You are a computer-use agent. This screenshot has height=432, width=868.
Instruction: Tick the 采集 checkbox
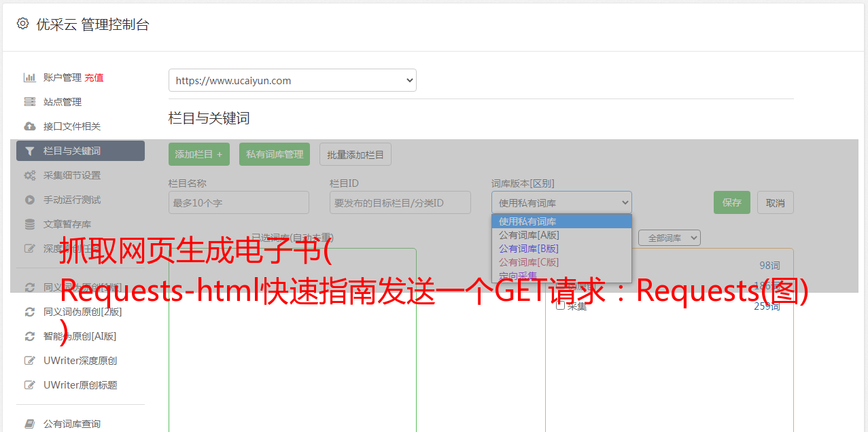(561, 306)
